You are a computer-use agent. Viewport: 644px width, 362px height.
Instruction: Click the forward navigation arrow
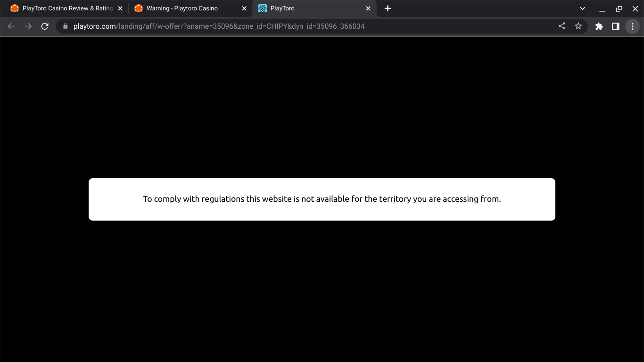pyautogui.click(x=28, y=26)
